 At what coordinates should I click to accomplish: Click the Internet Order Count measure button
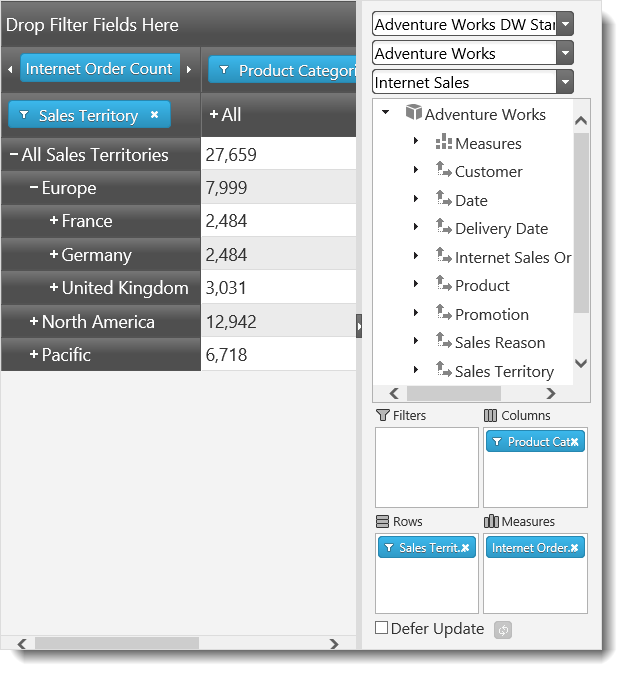(99, 69)
